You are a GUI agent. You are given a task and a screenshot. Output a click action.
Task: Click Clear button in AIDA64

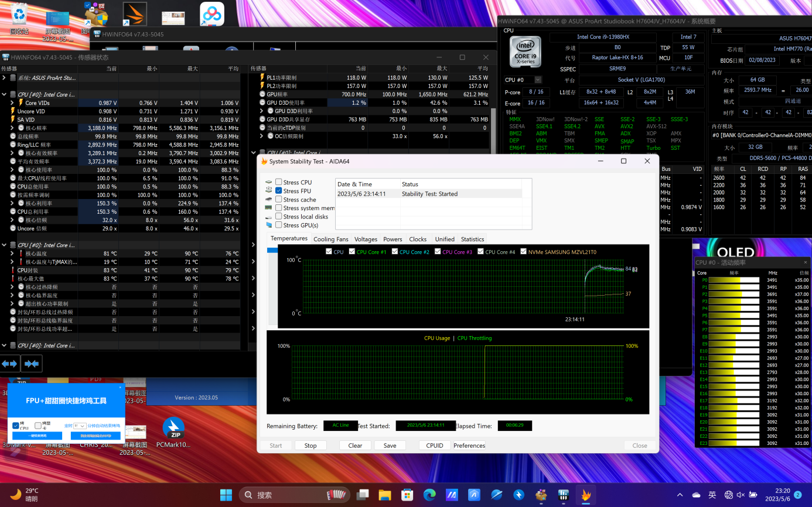(x=355, y=446)
